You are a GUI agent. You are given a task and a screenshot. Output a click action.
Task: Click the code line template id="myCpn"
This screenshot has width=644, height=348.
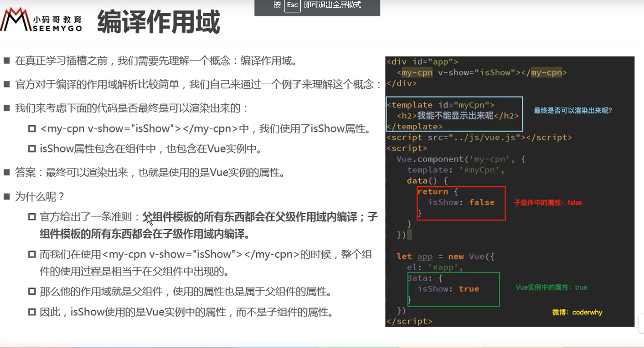[441, 105]
